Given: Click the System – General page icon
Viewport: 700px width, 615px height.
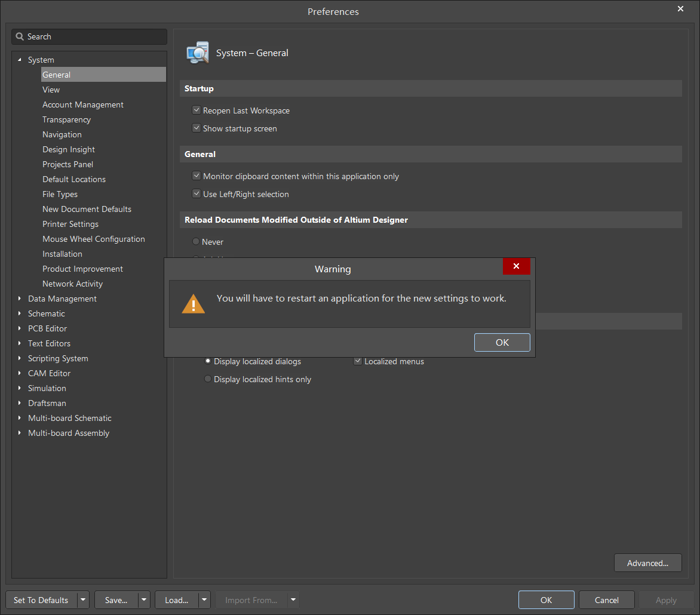Looking at the screenshot, I should coord(198,53).
